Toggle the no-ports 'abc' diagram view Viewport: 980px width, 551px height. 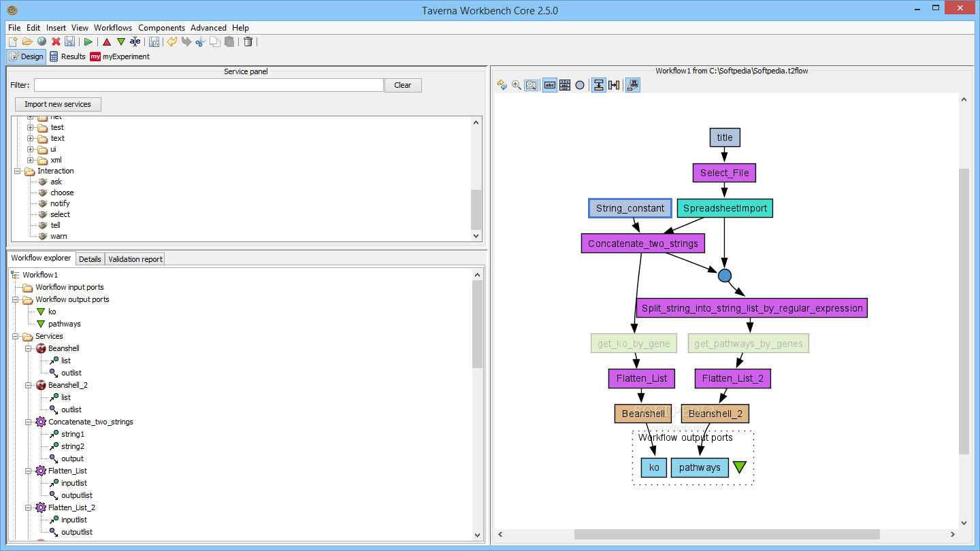click(x=550, y=85)
